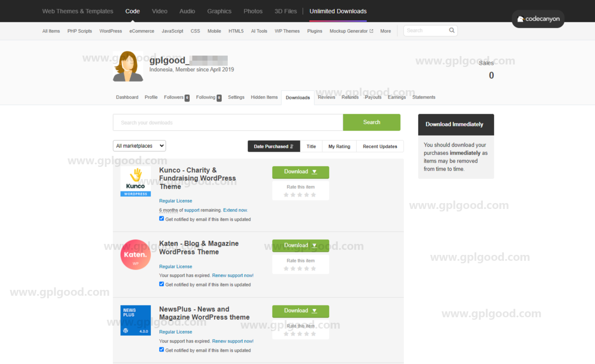Screen dimensions: 595x364
Task: Open Photos marketplace menu
Action: point(253,11)
